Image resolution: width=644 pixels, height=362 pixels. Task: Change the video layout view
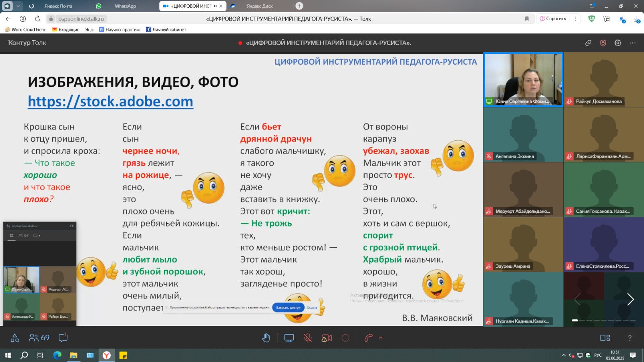click(605, 338)
